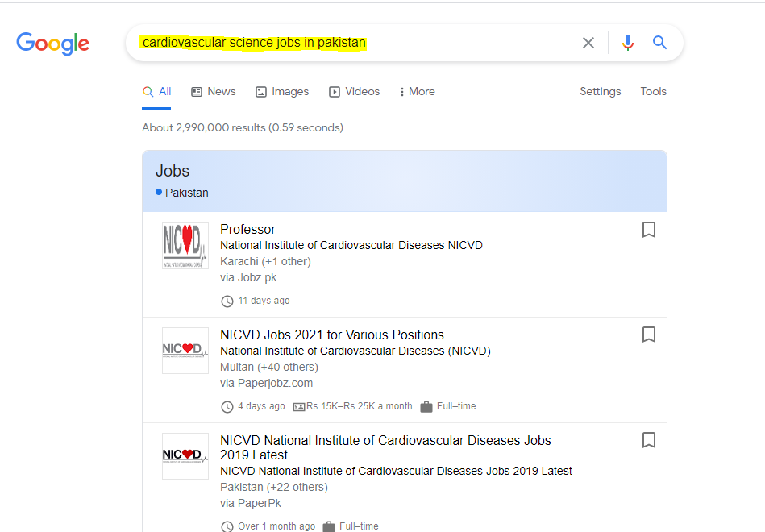Click National Institute of Cardiovascular Diseases NICVD text

tap(351, 246)
